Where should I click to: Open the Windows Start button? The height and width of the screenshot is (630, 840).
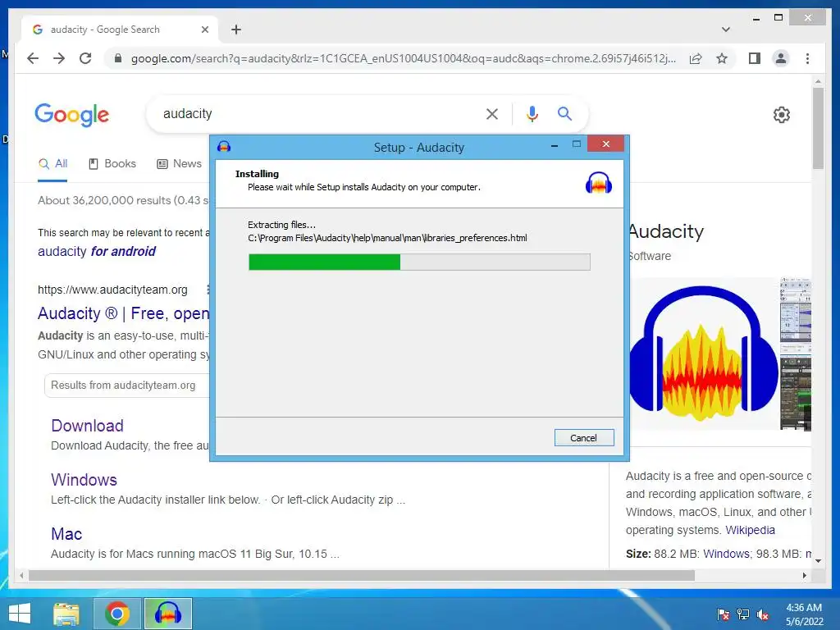(x=20, y=614)
